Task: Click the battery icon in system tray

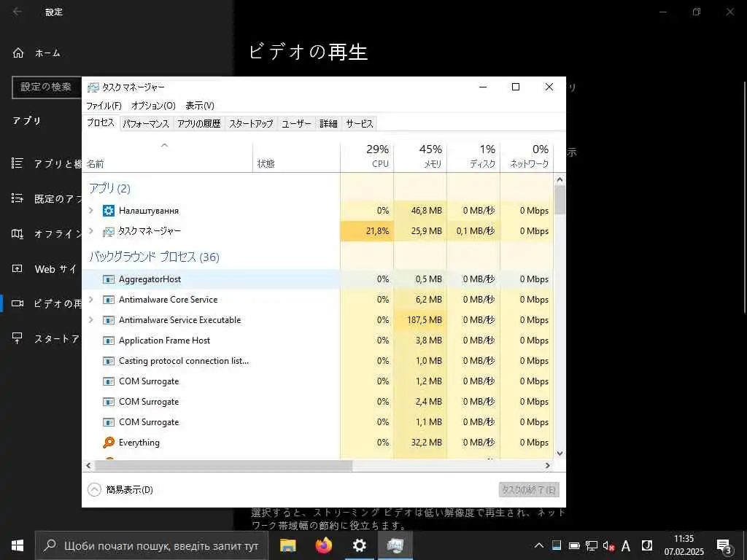Action: tap(574, 545)
